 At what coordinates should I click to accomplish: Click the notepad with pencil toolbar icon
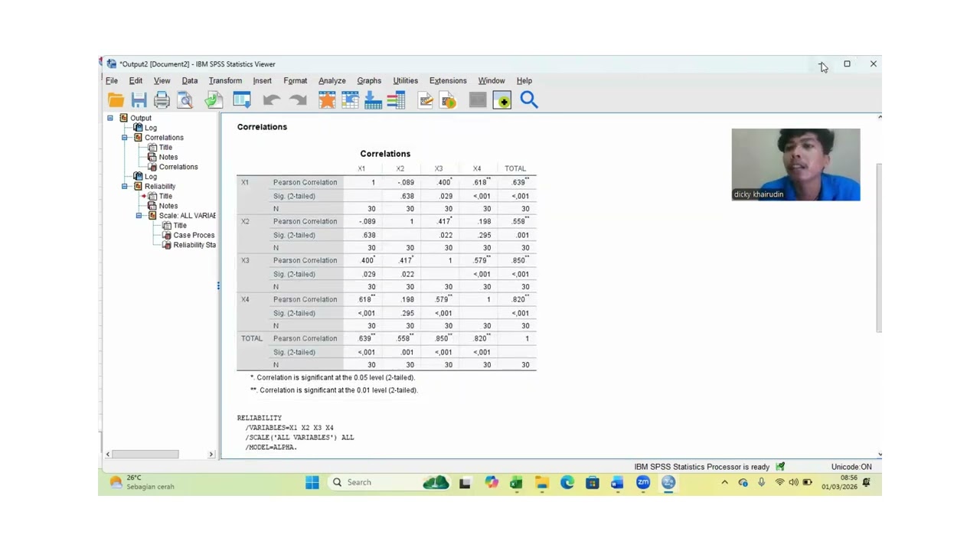426,99
